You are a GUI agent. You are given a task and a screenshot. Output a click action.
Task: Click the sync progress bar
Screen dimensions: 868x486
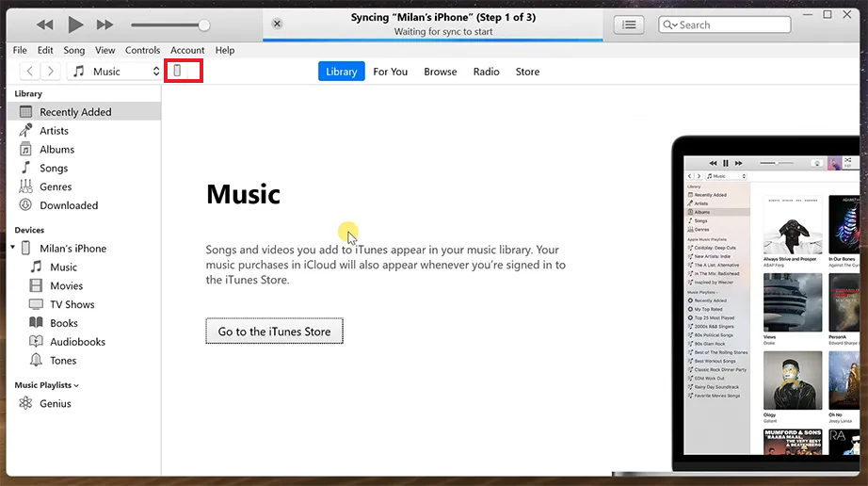pyautogui.click(x=433, y=40)
